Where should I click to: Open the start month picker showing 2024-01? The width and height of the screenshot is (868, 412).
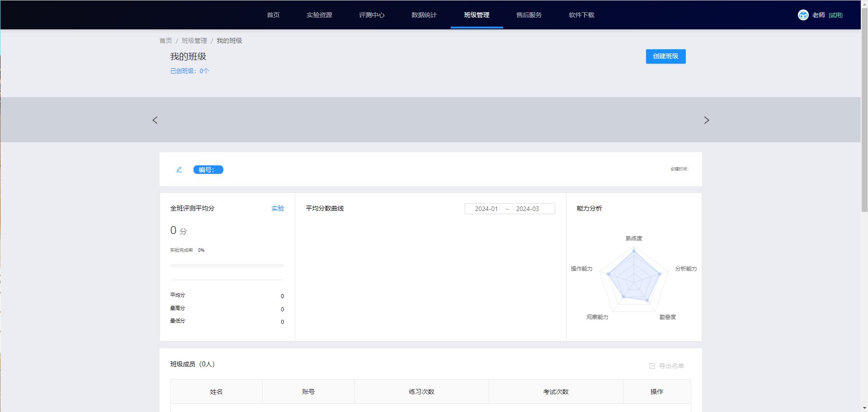(486, 209)
